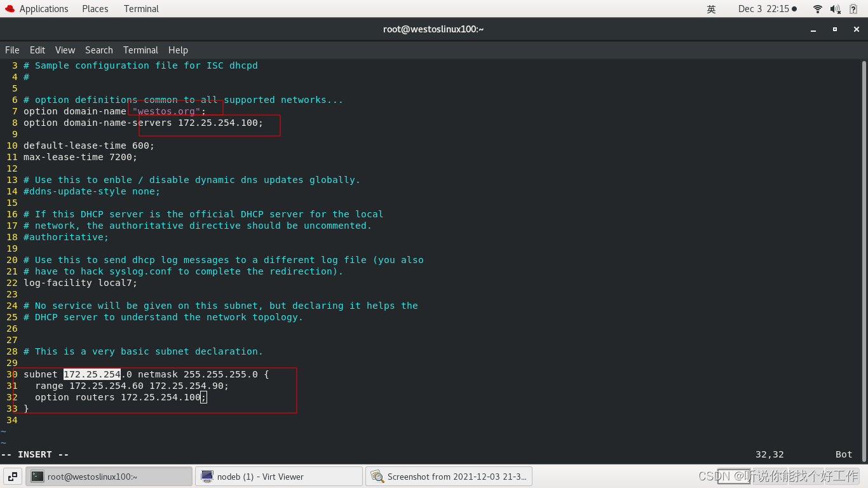Close the terminal window

click(856, 29)
